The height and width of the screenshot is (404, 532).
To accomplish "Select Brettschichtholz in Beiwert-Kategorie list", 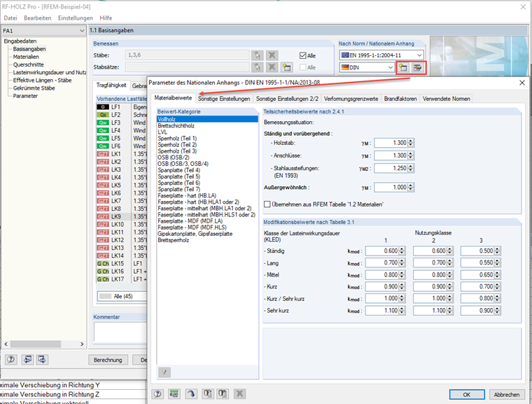I will point(175,126).
